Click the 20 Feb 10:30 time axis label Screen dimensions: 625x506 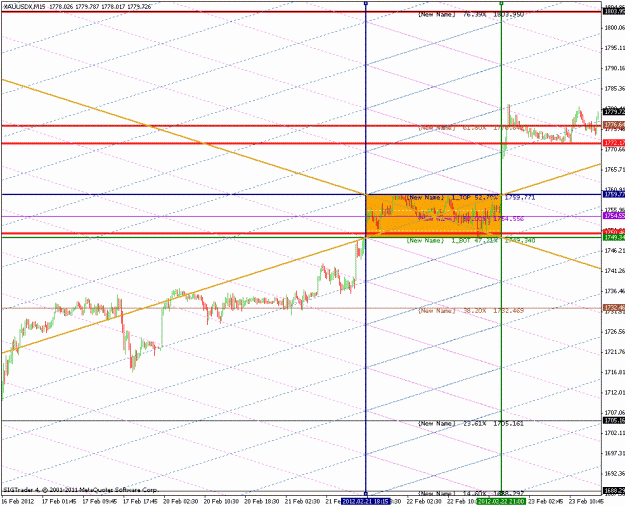221,501
